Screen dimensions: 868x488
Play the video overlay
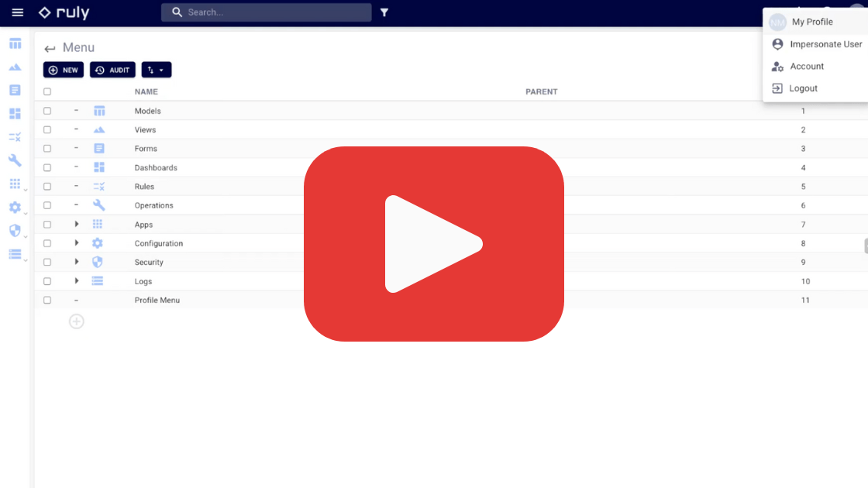(434, 244)
